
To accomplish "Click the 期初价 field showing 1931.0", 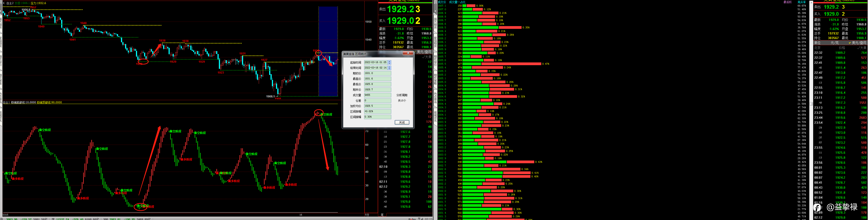I will (x=377, y=73).
